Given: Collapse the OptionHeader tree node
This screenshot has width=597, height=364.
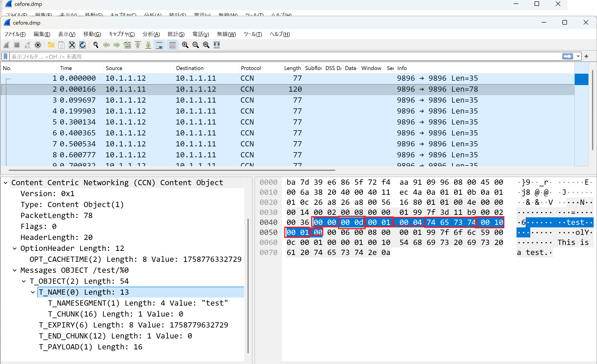Looking at the screenshot, I should (15, 248).
